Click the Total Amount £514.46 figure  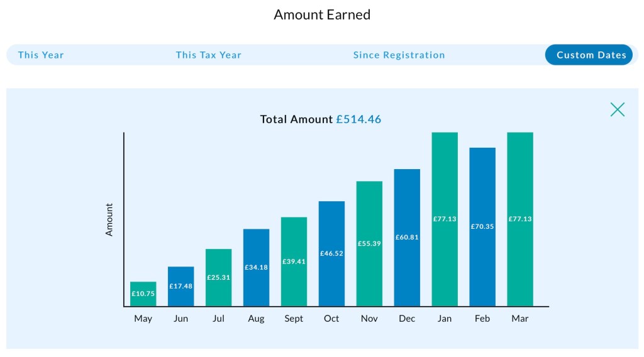tap(358, 119)
